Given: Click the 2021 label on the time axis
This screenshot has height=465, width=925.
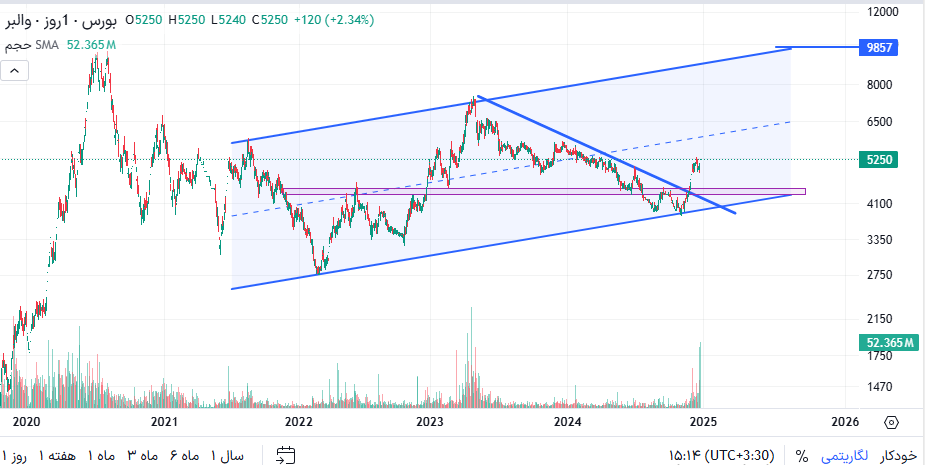Looking at the screenshot, I should point(165,422).
